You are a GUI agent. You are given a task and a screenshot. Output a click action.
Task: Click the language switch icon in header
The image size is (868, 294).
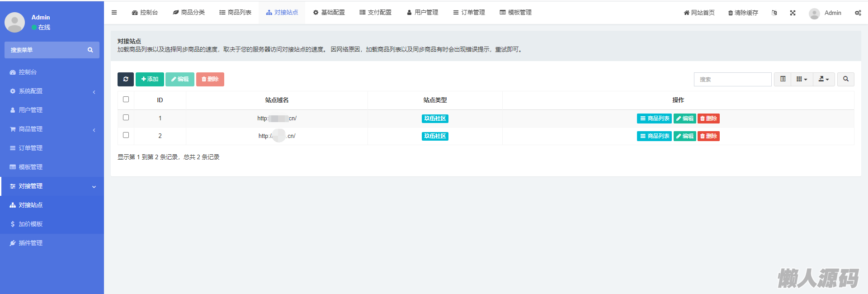774,13
